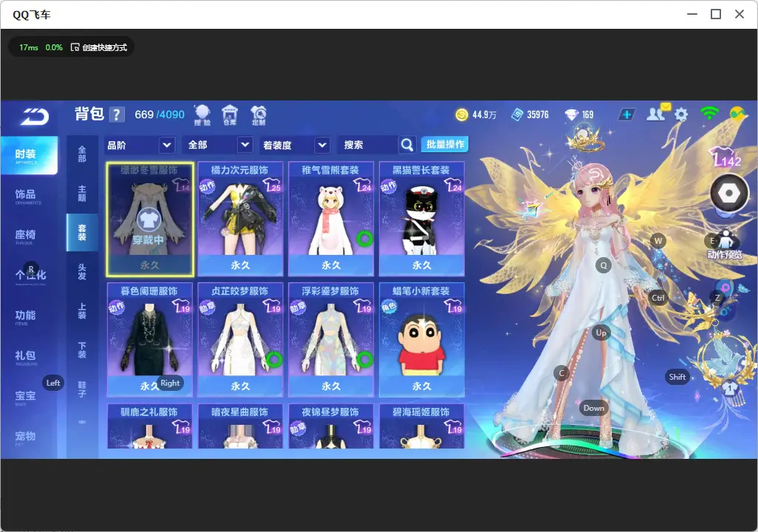Open the 背包 help question mark
758x532 pixels.
[117, 115]
